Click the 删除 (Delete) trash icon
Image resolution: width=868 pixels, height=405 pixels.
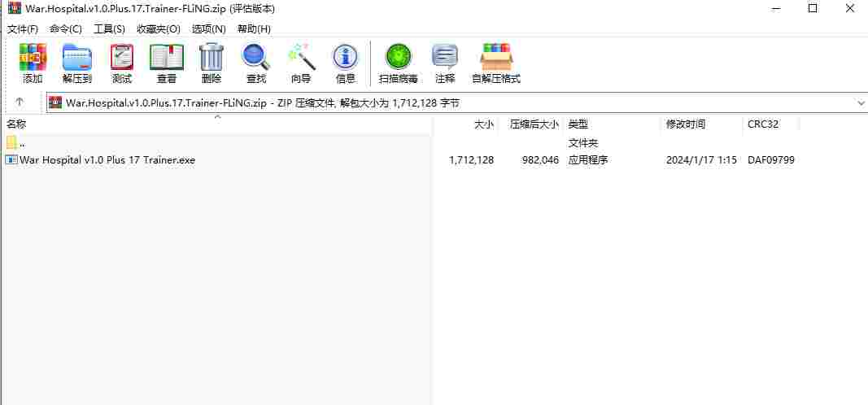212,58
